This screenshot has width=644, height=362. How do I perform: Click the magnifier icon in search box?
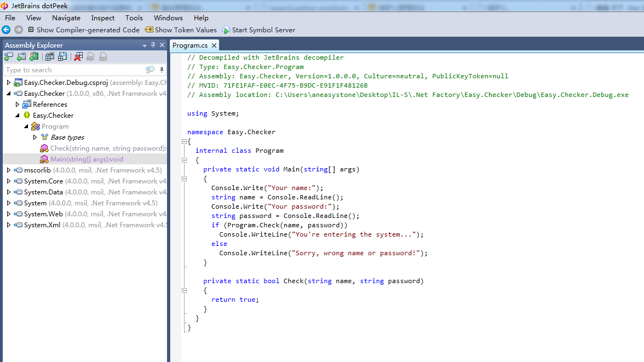(x=150, y=70)
